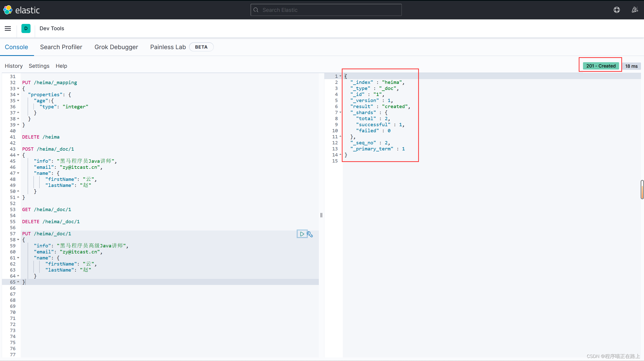644x361 pixels.
Task: Collapse the response _shards fold arrow on line 7
Action: (340, 112)
